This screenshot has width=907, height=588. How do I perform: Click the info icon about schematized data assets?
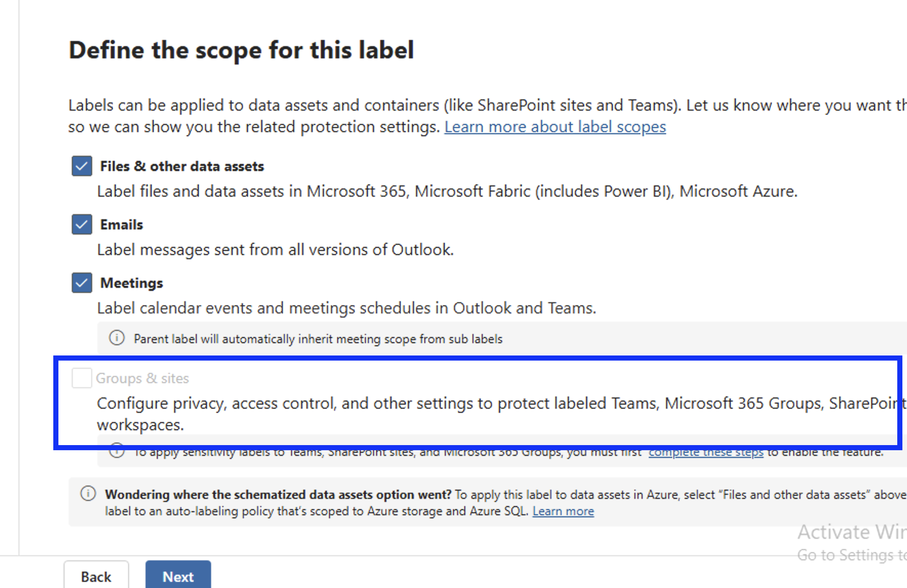tap(88, 494)
